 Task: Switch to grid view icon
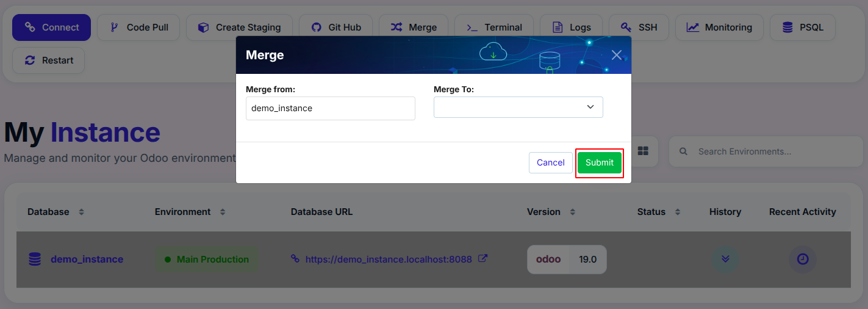point(643,151)
